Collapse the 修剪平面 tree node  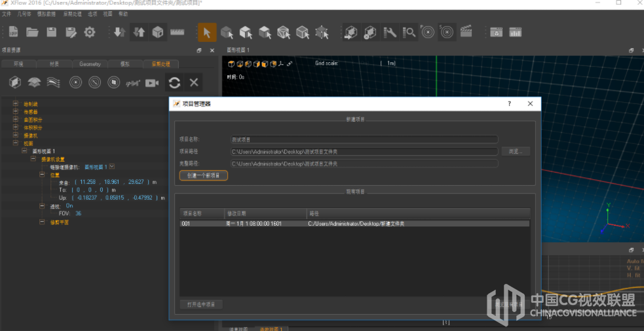42,222
